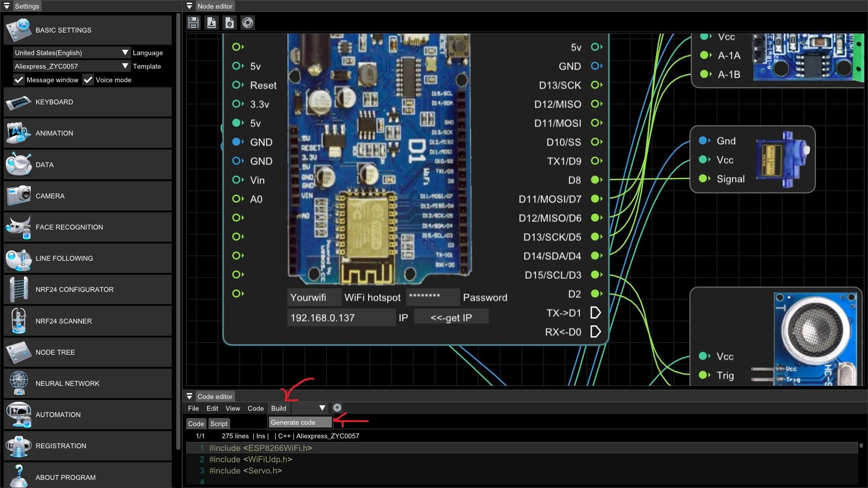Open the Data section
The height and width of the screenshot is (488, 868).
[x=88, y=165]
